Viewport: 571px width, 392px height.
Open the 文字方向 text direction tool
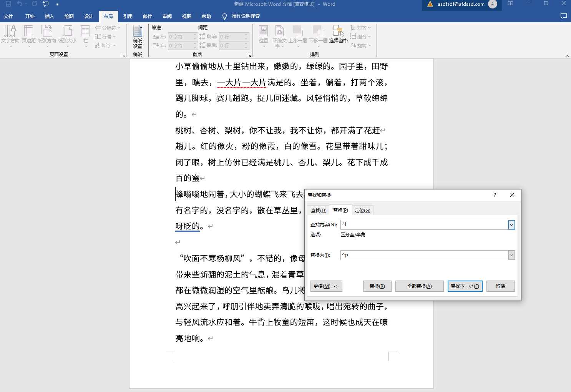coord(10,36)
